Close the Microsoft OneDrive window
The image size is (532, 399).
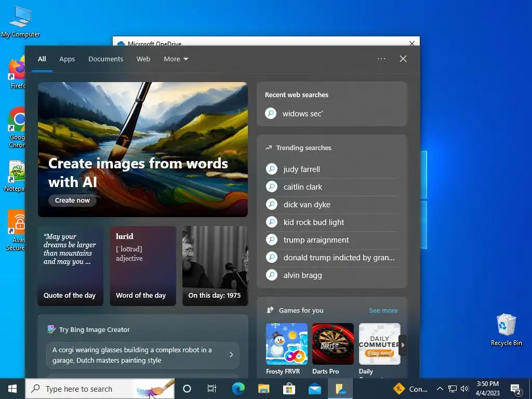tap(412, 43)
